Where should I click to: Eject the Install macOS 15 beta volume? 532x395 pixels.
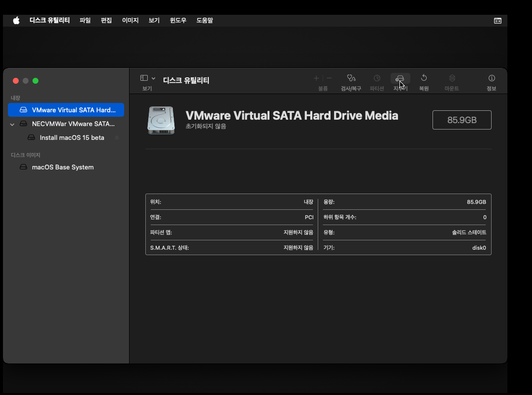pos(117,137)
